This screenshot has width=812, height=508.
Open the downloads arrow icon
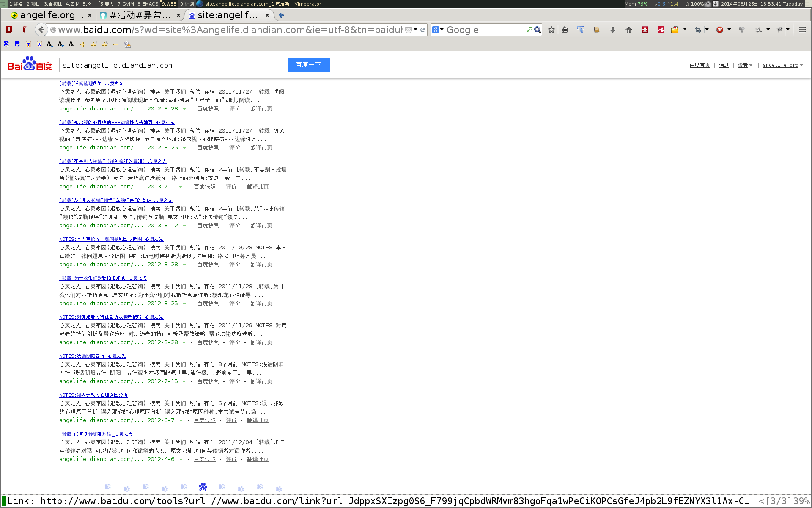click(612, 30)
